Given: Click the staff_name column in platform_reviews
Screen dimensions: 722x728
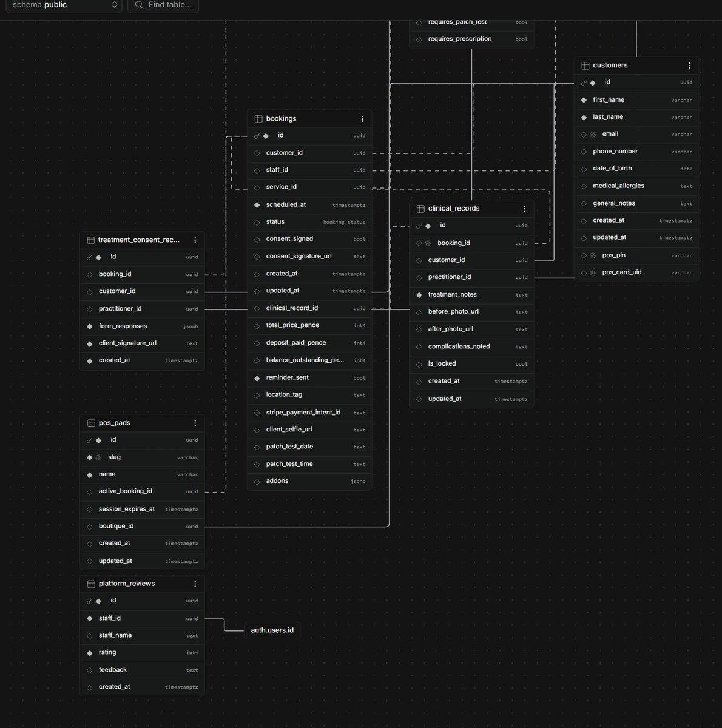Looking at the screenshot, I should (142, 636).
